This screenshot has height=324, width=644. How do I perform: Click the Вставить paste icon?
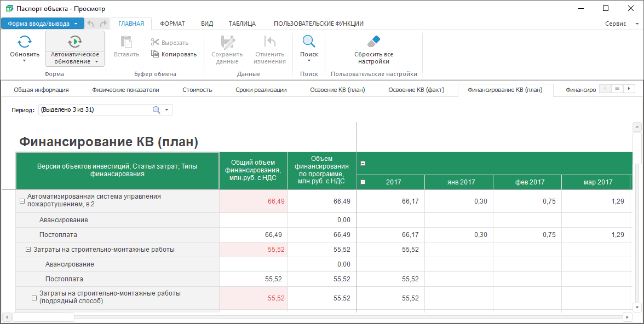click(x=127, y=42)
